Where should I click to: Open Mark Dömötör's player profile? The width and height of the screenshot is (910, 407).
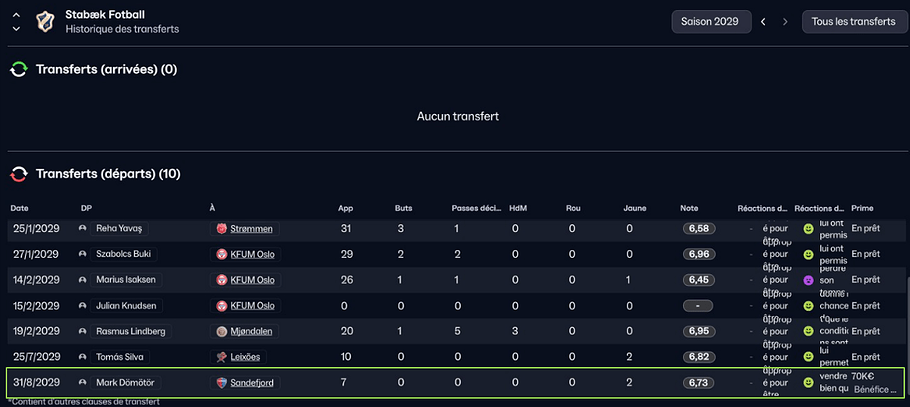(126, 383)
